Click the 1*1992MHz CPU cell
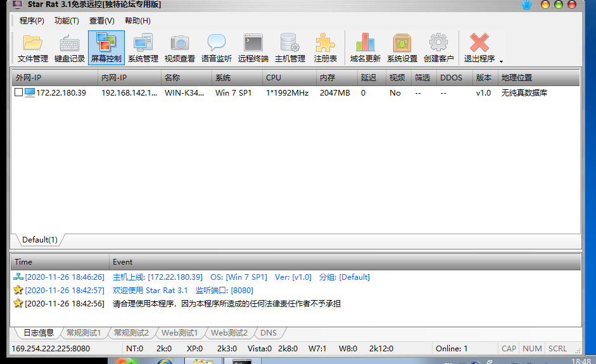Viewport: 596px width, 364px height. tap(287, 92)
